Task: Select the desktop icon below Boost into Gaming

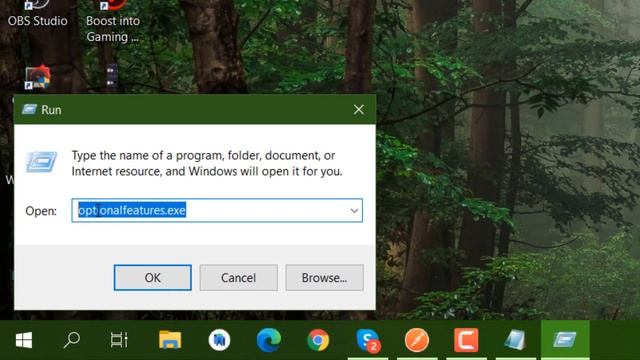Action: click(x=112, y=76)
